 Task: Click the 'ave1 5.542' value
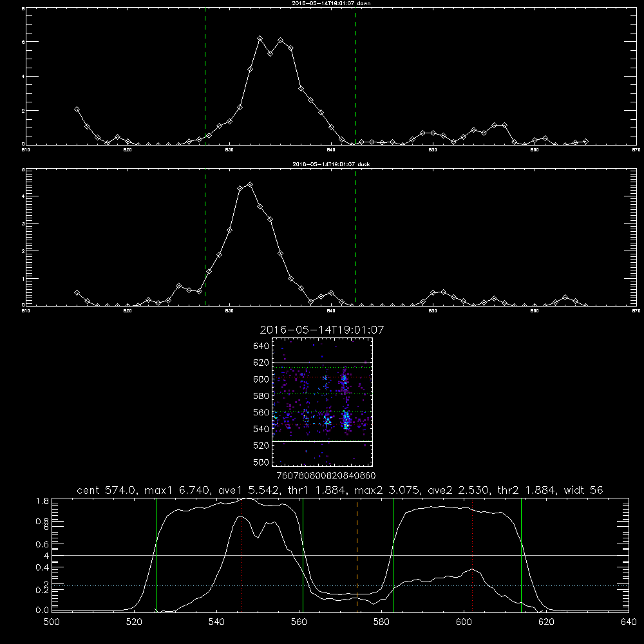pyautogui.click(x=248, y=490)
